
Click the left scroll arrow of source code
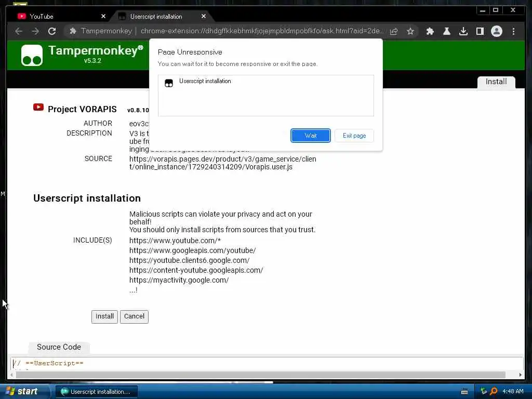point(12,375)
